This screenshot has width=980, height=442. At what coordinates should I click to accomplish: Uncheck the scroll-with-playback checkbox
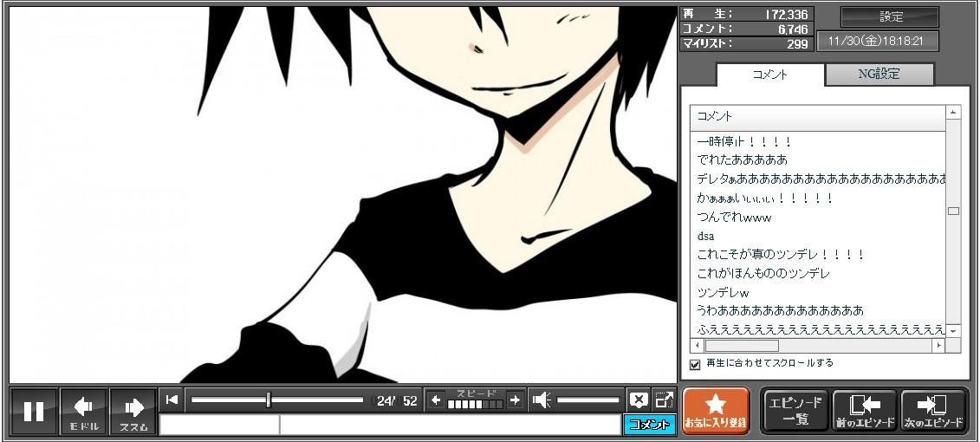[x=695, y=364]
